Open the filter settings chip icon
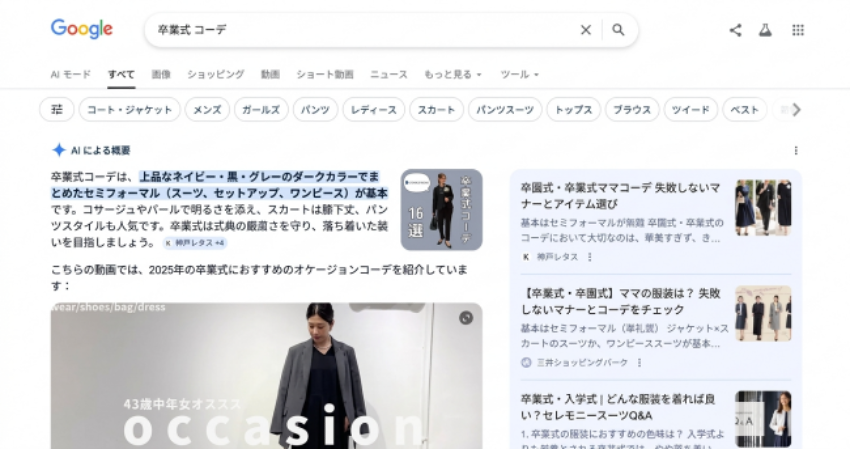This screenshot has height=450, width=850. [x=57, y=110]
